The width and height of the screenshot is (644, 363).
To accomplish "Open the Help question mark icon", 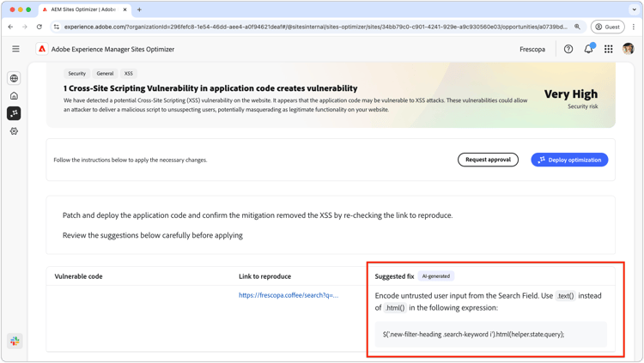I will coord(568,49).
